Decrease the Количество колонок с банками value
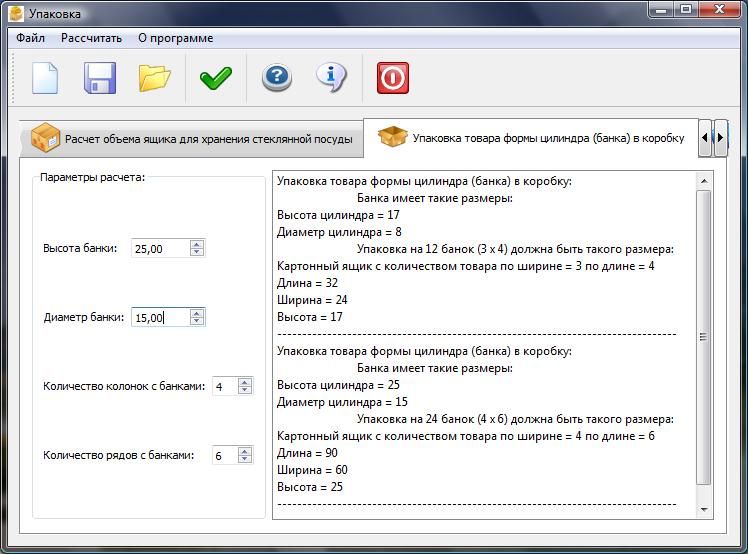 (245, 390)
